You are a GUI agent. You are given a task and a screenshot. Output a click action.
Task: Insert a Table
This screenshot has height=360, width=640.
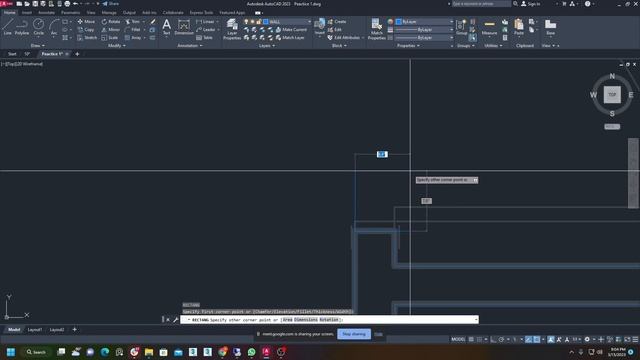click(204, 38)
